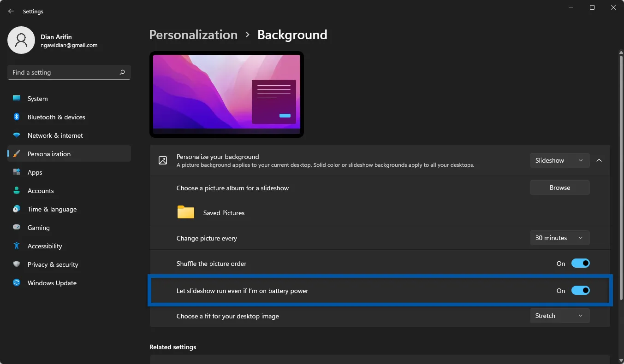
Task: Click the Network & internet icon
Action: coord(17,135)
